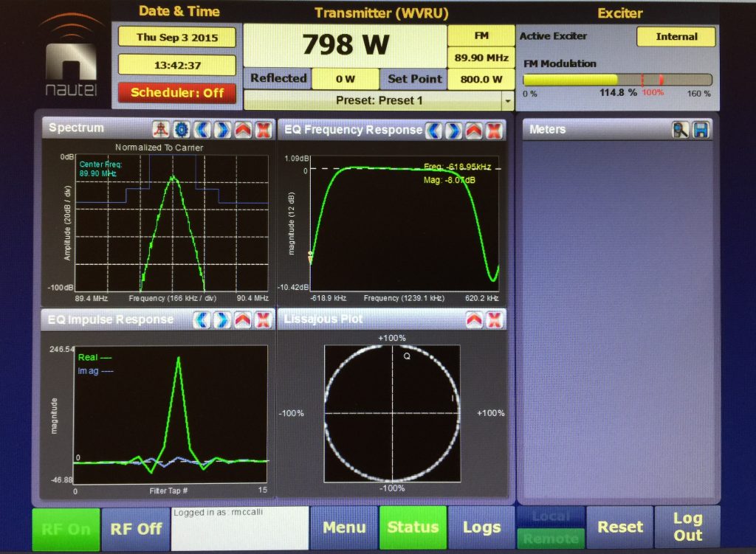The height and width of the screenshot is (554, 756).
Task: Click the Spectrum graph area
Action: tap(171, 223)
